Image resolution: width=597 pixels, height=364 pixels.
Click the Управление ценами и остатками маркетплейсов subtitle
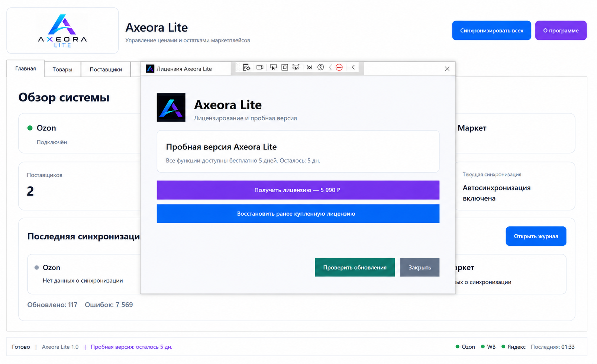coord(187,40)
